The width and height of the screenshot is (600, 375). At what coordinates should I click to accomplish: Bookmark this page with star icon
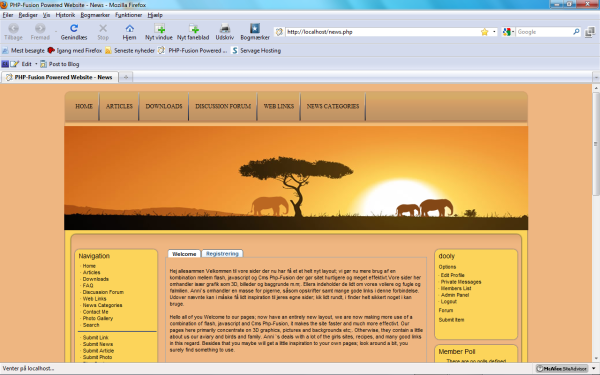pyautogui.click(x=484, y=32)
